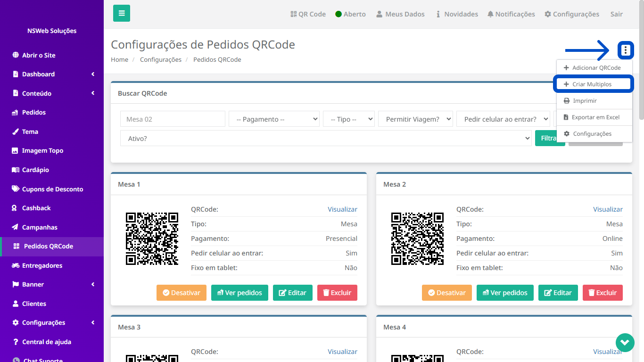Screen dimensions: 644x362
Task: Click the Mesa 1 QR code image
Action: (x=152, y=239)
